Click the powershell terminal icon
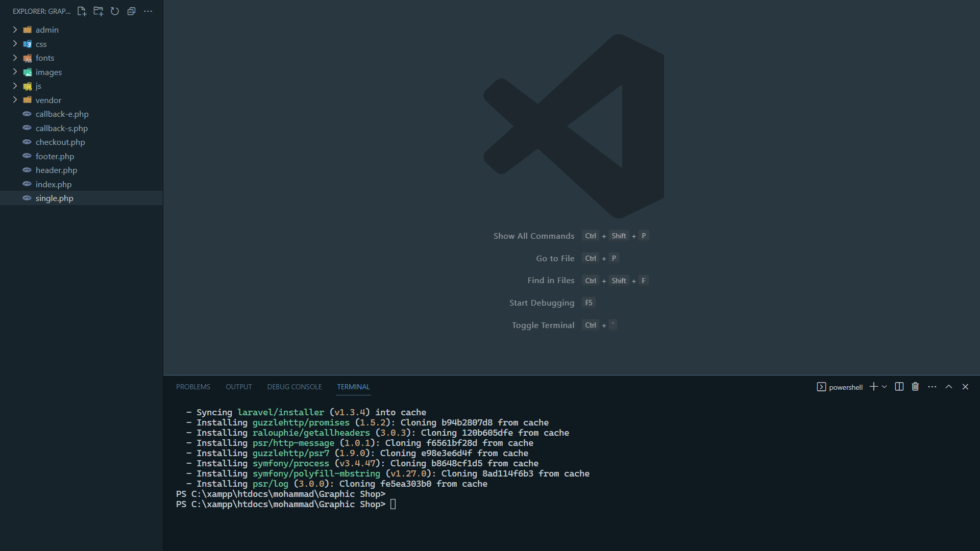The width and height of the screenshot is (980, 551). (x=821, y=387)
